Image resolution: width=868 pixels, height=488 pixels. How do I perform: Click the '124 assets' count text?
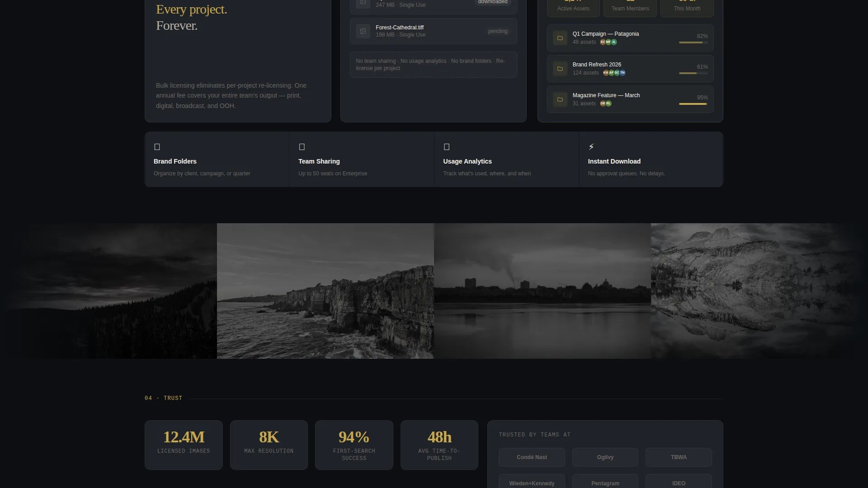[x=585, y=73]
